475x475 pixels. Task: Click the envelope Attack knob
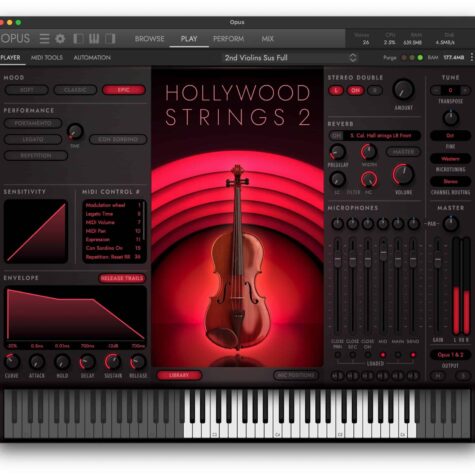[37, 362]
